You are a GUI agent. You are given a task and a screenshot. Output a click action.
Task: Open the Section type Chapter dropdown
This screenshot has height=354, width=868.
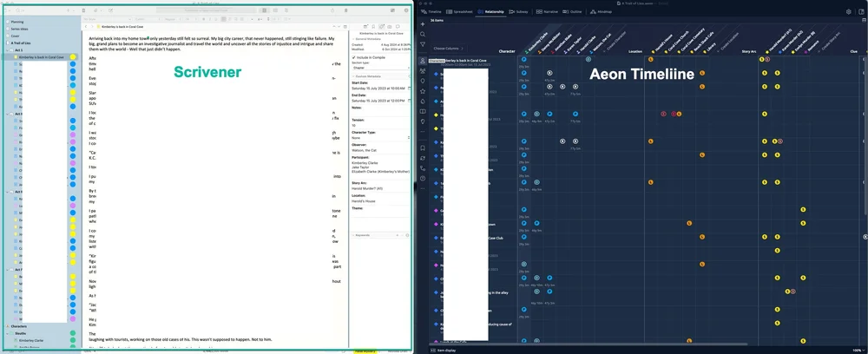(x=381, y=68)
